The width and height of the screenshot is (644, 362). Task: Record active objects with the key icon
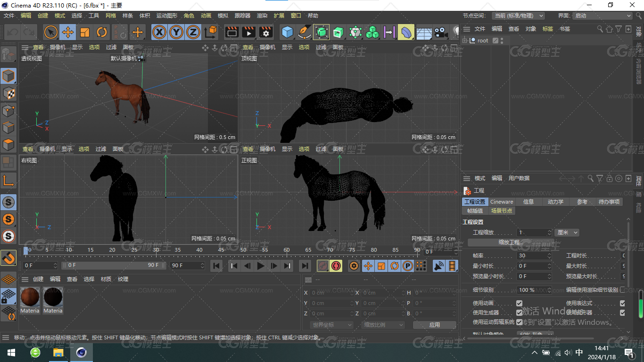pyautogui.click(x=323, y=266)
